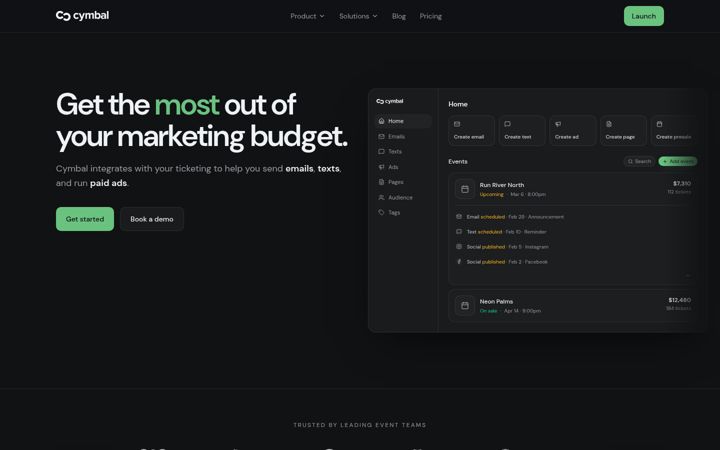Click the cymbal logo in the header
The image size is (720, 450).
tap(82, 16)
